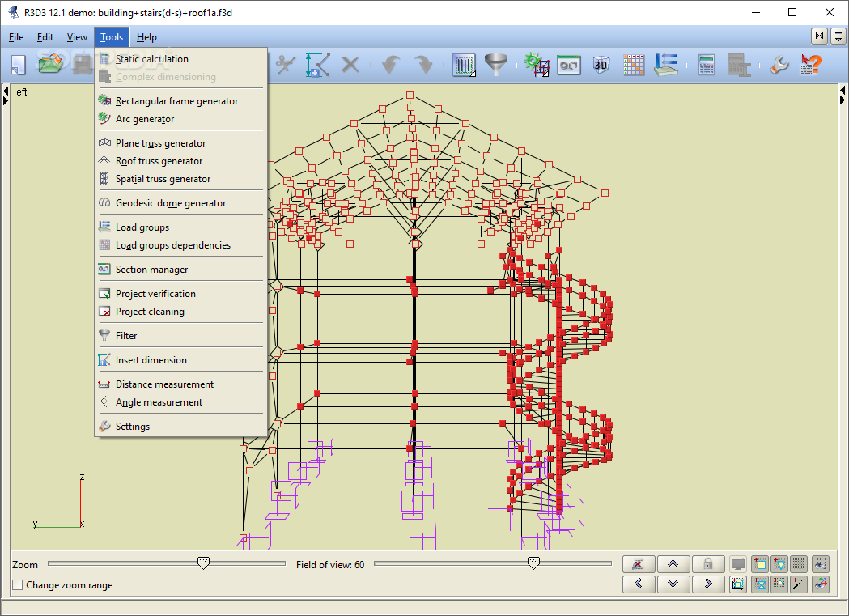Image resolution: width=849 pixels, height=616 pixels.
Task: Enable the Change zoom range checkbox
Action: [x=18, y=584]
